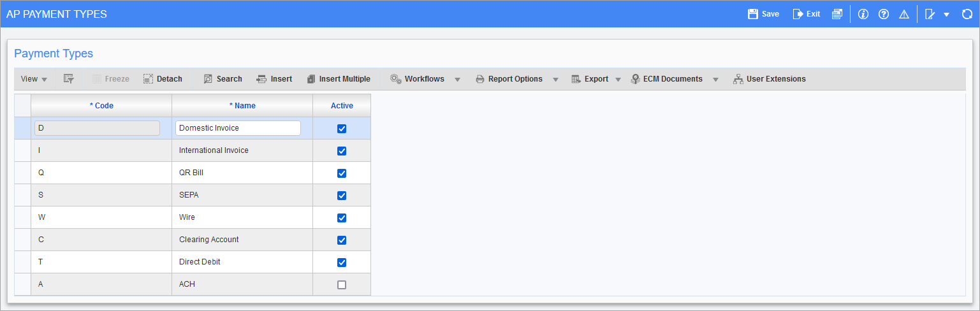980x311 pixels.
Task: Click the Workflows gears icon
Action: point(395,79)
